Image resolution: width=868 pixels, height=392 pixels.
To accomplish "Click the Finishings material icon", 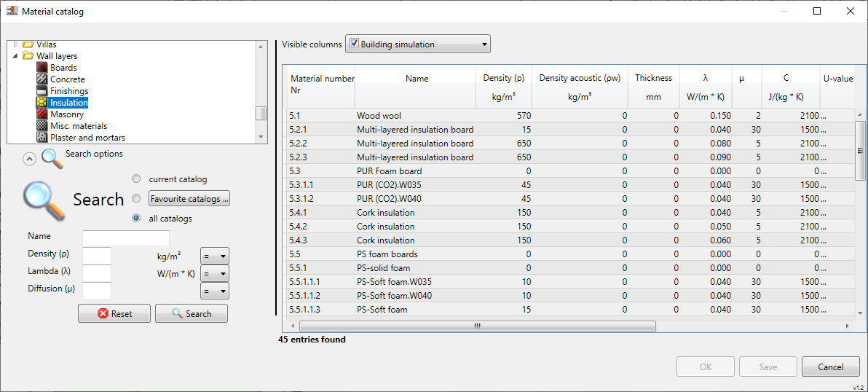I will pyautogui.click(x=42, y=91).
